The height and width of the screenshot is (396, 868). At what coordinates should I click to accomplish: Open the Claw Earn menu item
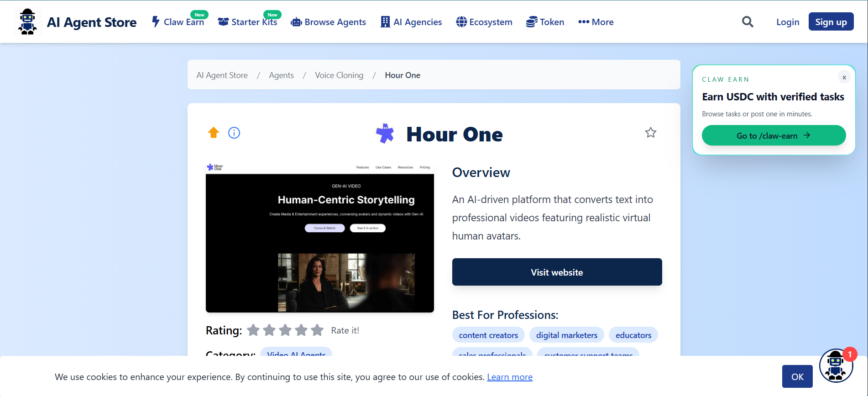(178, 22)
